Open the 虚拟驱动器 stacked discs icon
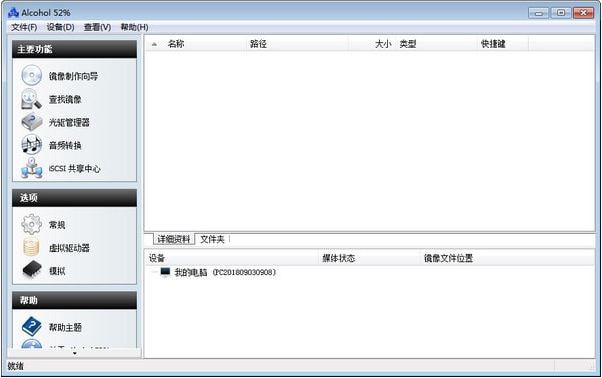The width and height of the screenshot is (602, 378). point(31,248)
